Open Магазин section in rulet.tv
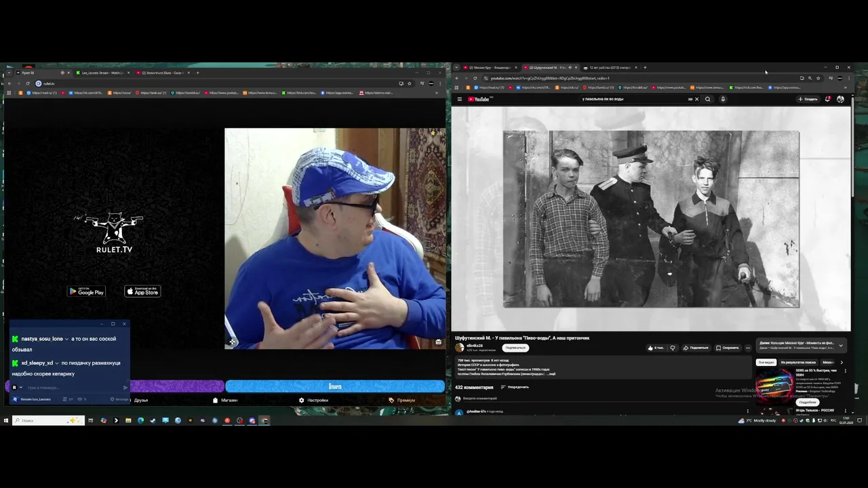 [x=225, y=400]
